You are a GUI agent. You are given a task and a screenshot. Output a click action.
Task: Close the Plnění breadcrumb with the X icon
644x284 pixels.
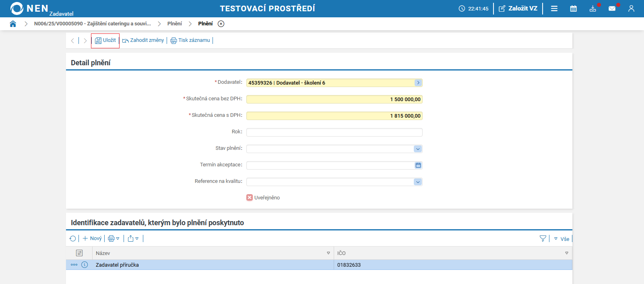click(221, 24)
